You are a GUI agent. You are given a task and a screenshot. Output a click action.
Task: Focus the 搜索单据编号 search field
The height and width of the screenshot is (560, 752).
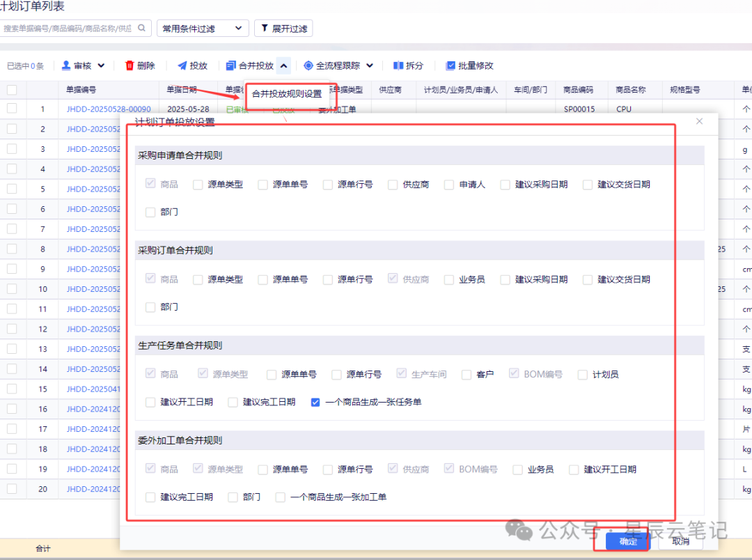[76, 29]
